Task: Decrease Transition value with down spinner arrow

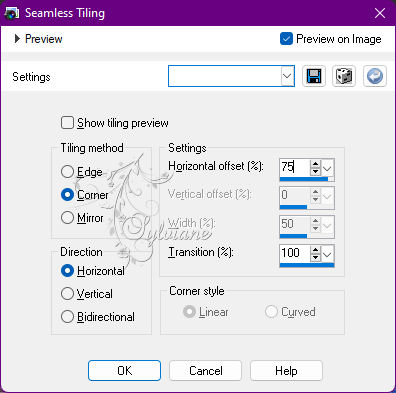Action: (315, 257)
